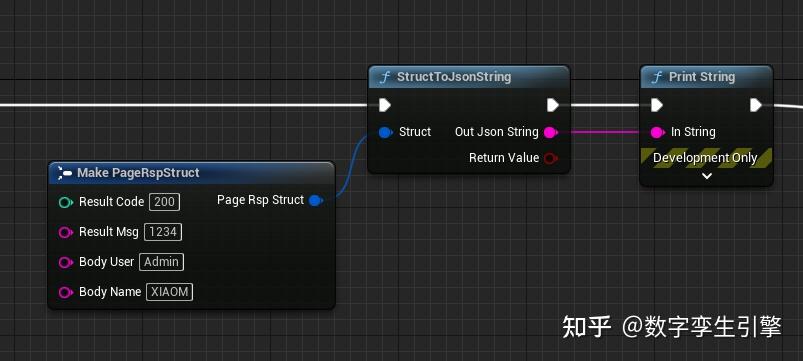Click the red Return Value pin

click(551, 158)
